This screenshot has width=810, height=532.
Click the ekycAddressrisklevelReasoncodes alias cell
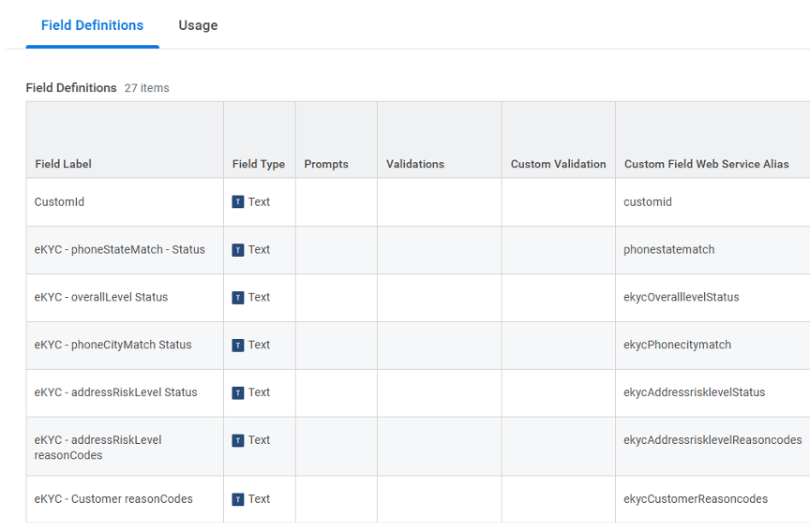tap(712, 440)
